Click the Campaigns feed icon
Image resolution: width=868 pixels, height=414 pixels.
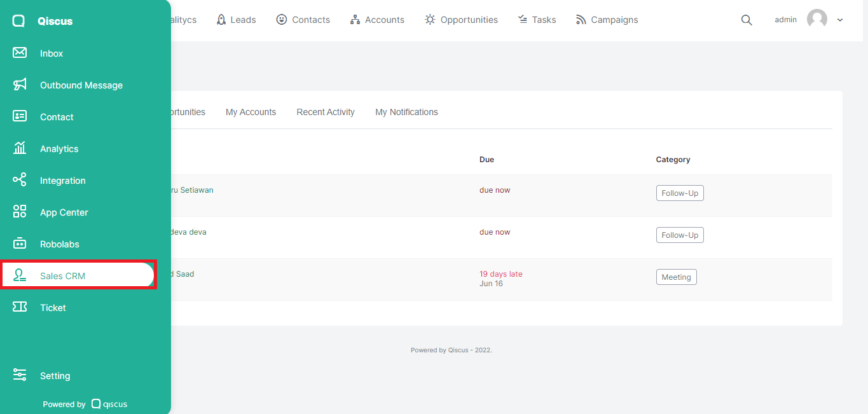click(581, 20)
